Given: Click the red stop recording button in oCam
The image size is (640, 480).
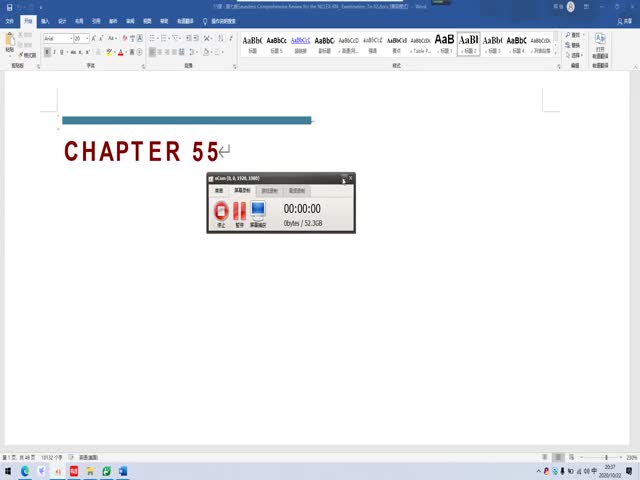Looking at the screenshot, I should point(221,210).
